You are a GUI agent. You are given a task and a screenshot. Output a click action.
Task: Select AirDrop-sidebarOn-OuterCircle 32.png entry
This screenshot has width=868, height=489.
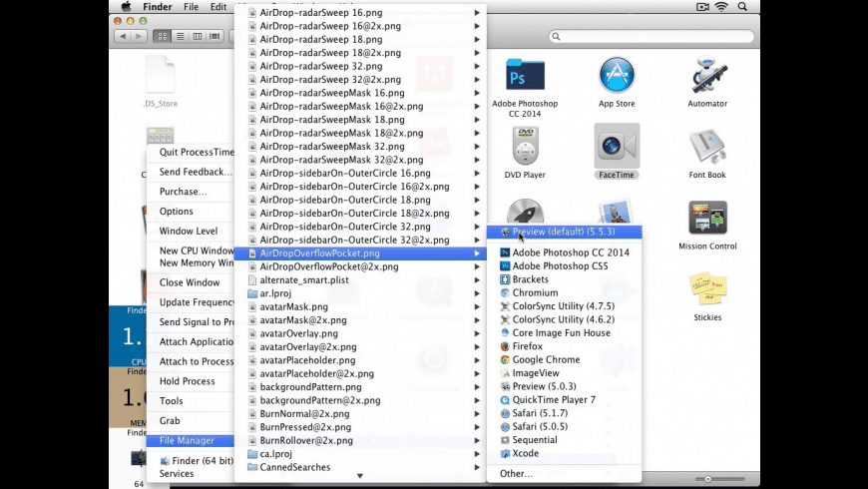(360, 227)
